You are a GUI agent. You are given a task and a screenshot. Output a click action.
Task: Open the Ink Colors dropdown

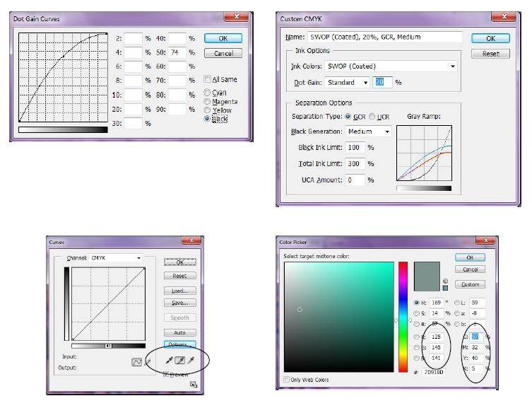coord(391,66)
